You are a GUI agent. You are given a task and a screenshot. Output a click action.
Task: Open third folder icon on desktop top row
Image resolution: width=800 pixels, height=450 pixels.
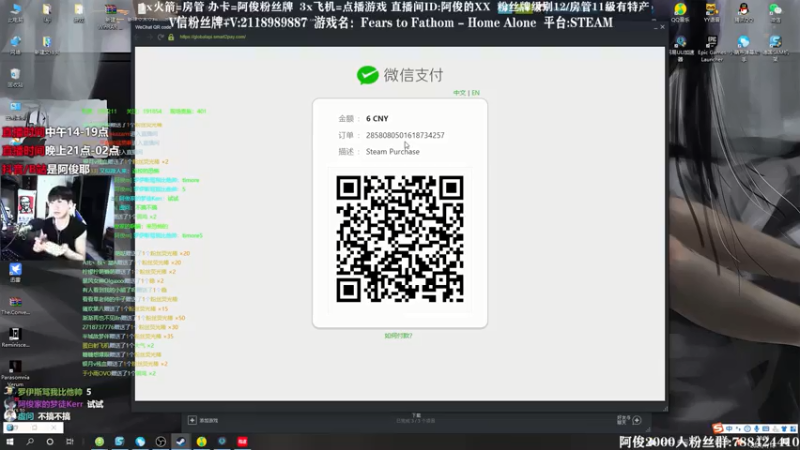(x=79, y=12)
